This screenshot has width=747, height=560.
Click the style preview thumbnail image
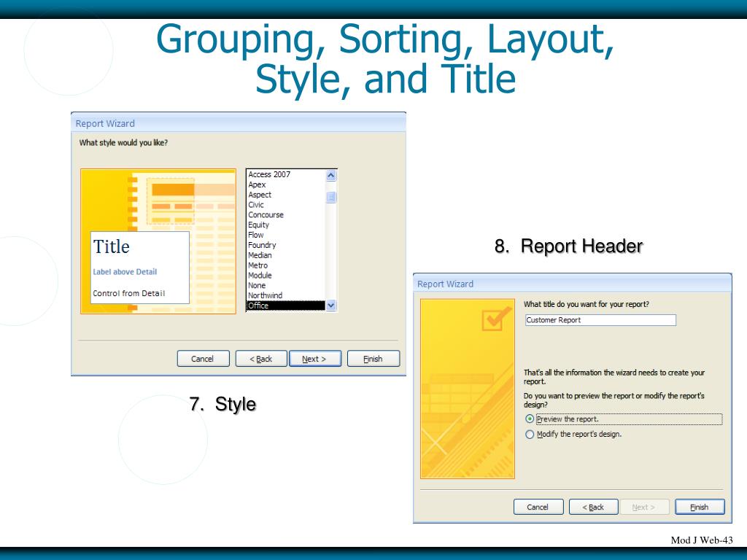point(158,241)
